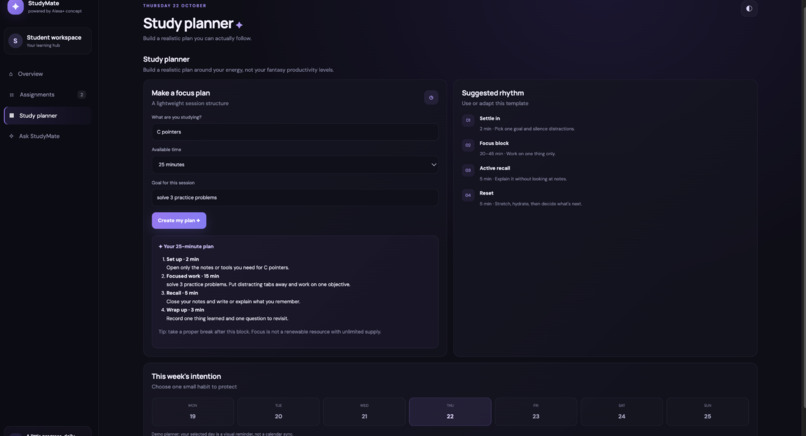This screenshot has height=436, width=806.
Task: Select Thursday 22 day card
Action: (450, 411)
